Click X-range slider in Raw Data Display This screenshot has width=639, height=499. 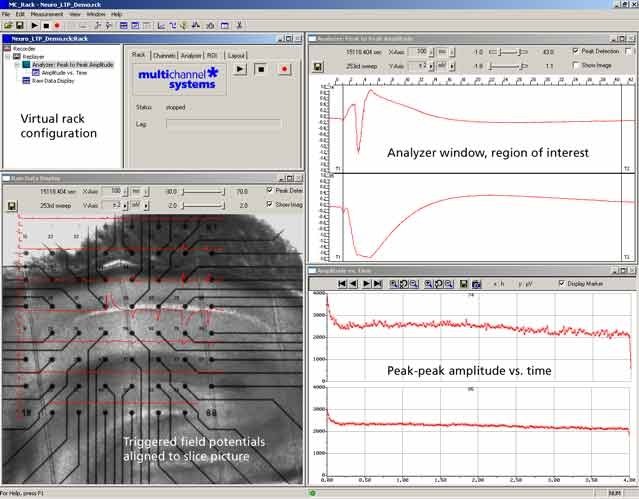pyautogui.click(x=203, y=192)
